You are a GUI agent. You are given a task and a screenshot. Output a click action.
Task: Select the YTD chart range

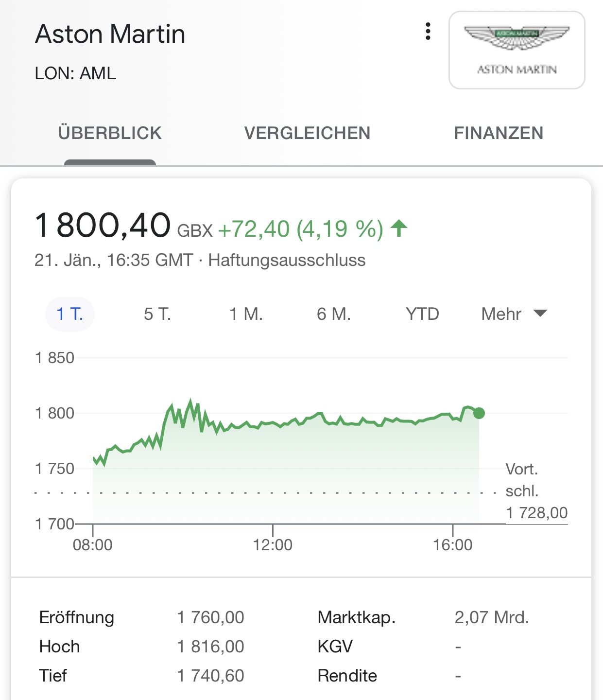(422, 314)
